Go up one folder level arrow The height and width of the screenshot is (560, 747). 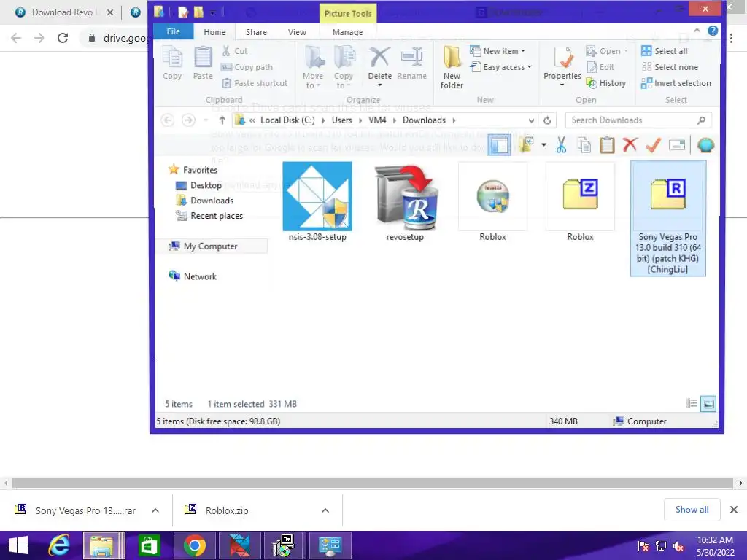222,120
